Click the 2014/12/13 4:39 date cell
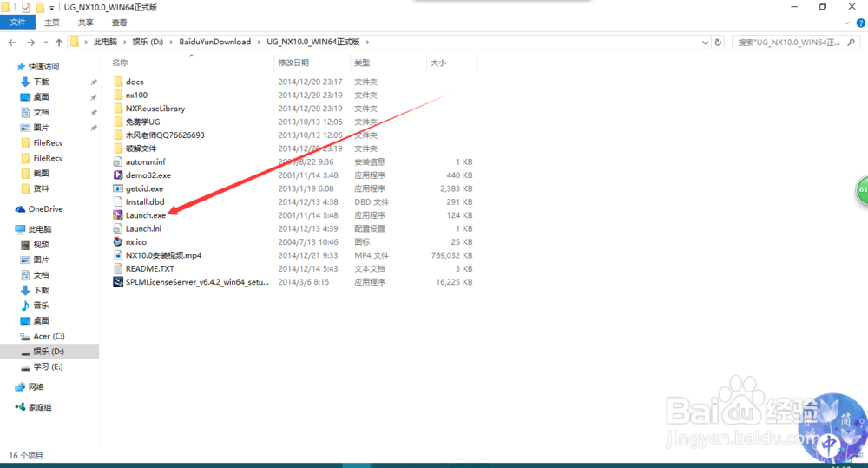This screenshot has width=868, height=468. coord(308,228)
